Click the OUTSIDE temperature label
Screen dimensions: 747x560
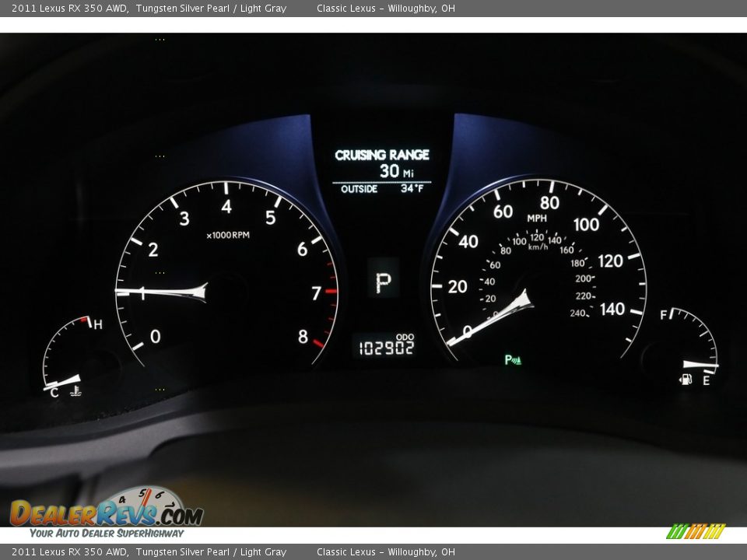click(x=359, y=189)
